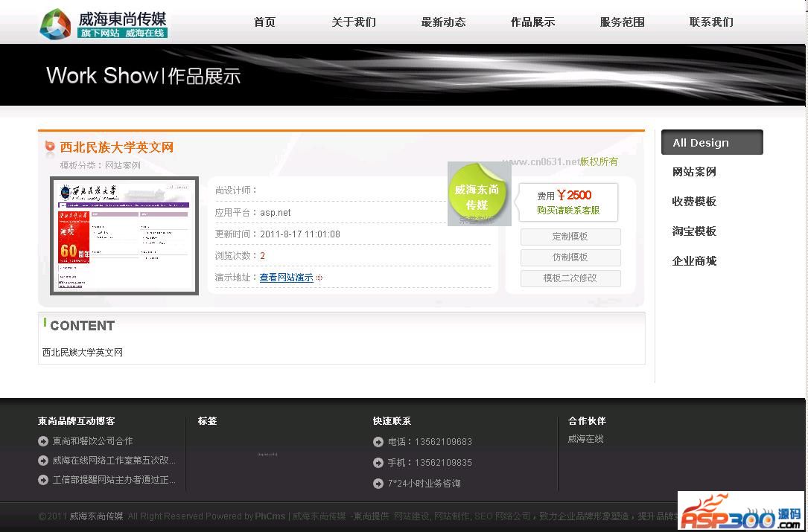Choose 淘宝模板 from the sidebar

pyautogui.click(x=694, y=231)
